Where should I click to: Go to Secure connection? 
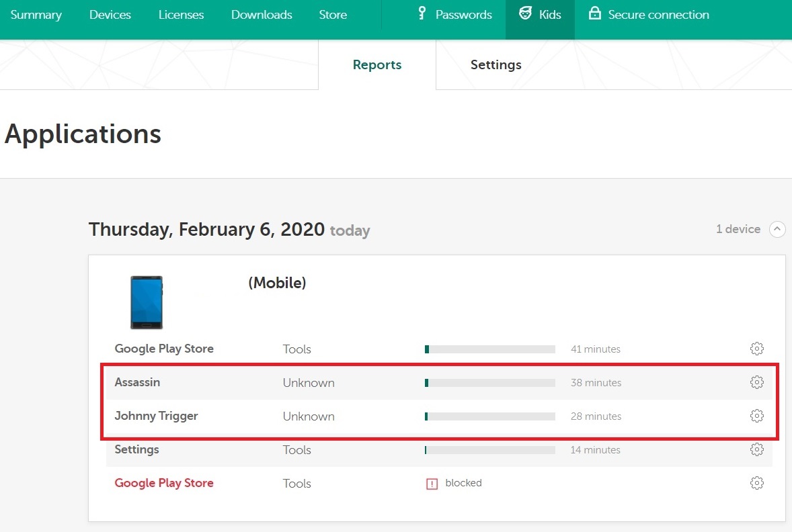point(649,15)
